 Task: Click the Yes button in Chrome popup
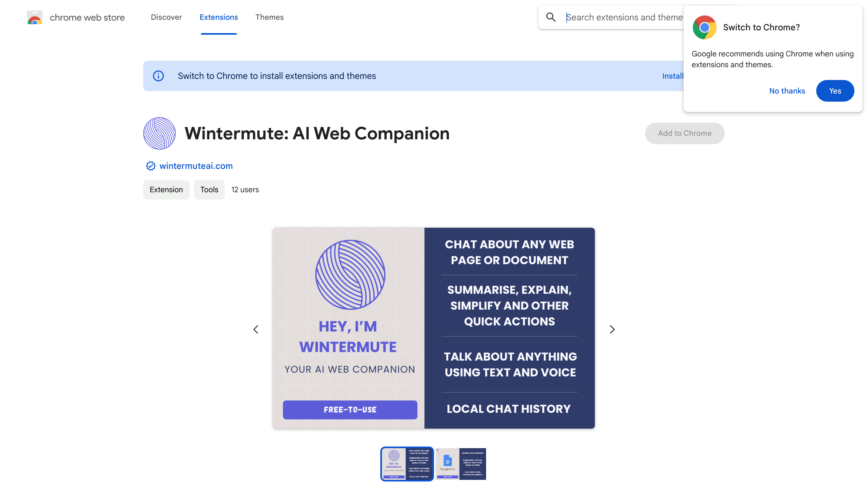tap(836, 91)
